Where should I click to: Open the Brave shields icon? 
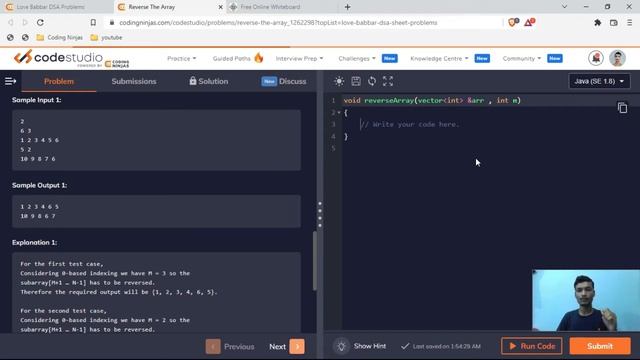[x=513, y=22]
